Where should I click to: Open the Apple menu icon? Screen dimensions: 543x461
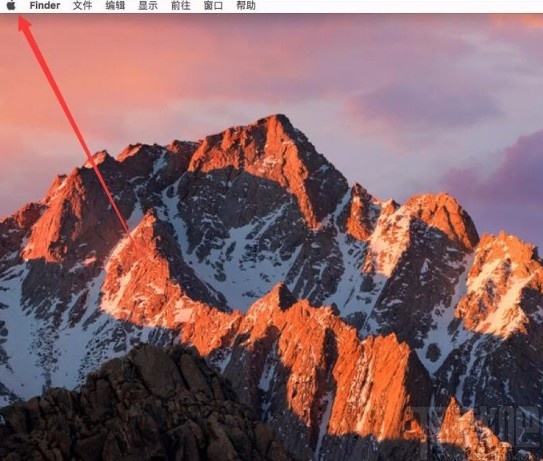(x=11, y=6)
